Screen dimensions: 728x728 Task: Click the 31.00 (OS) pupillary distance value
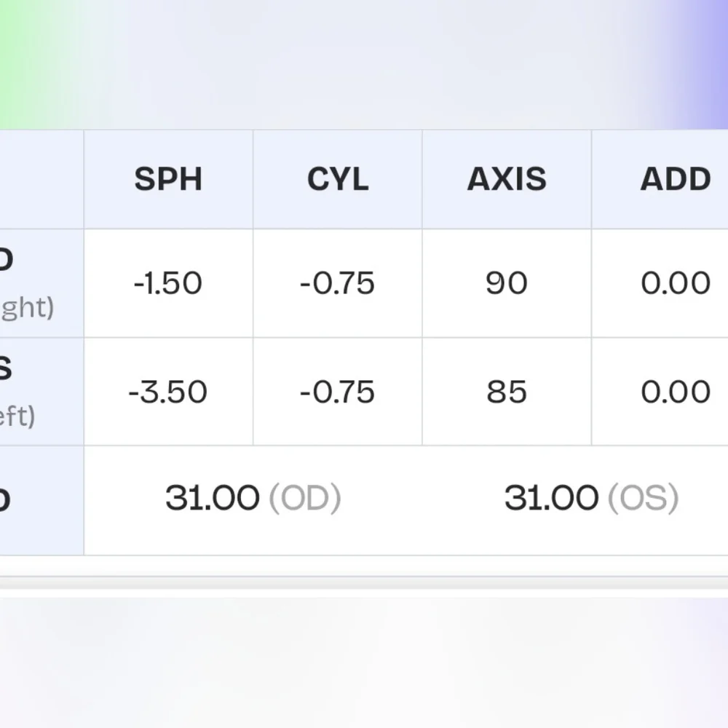[x=592, y=498]
